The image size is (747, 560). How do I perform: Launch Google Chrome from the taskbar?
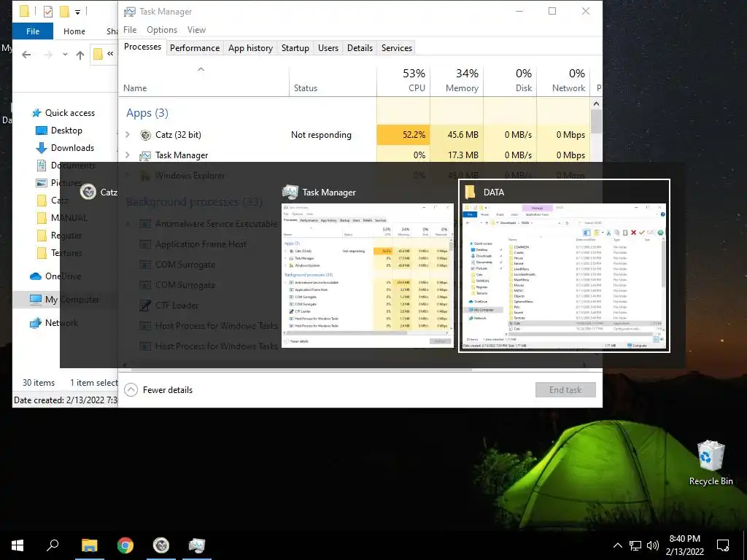tap(125, 545)
